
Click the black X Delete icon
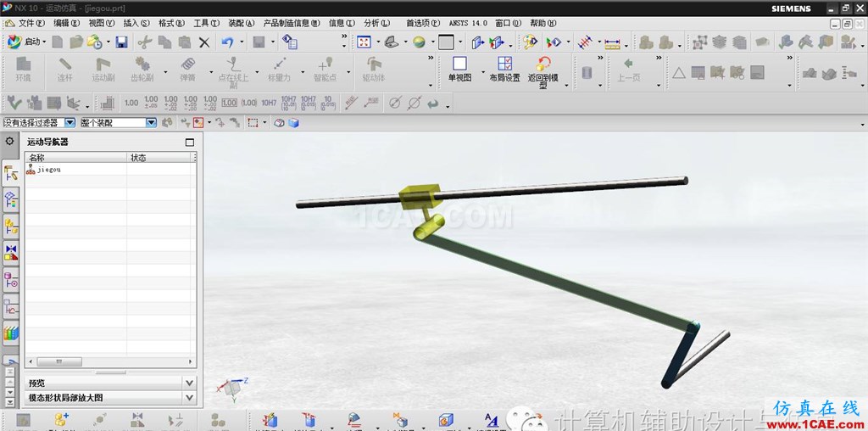click(x=204, y=42)
